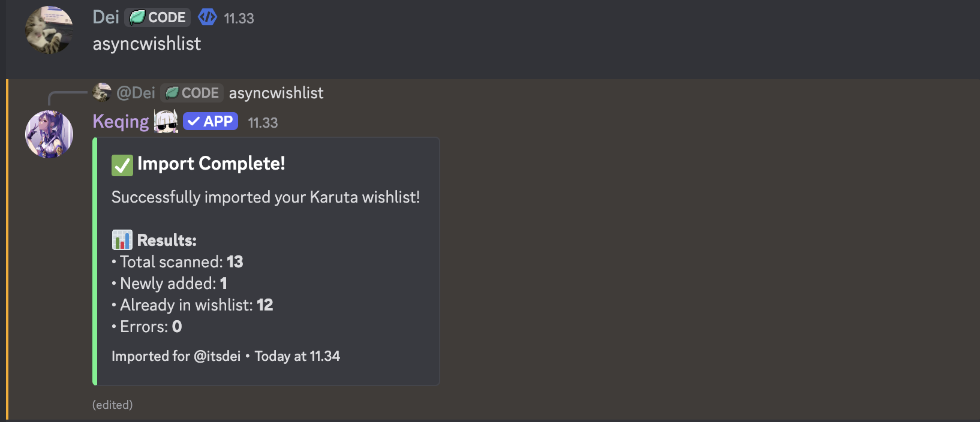Image resolution: width=980 pixels, height=422 pixels.
Task: Jump to replied asyncwishlist message preview
Action: tap(276, 93)
